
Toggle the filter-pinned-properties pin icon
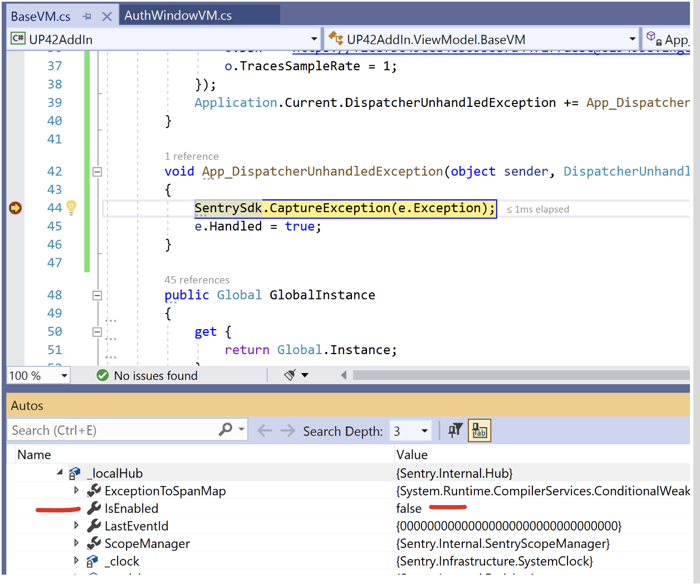tap(455, 430)
